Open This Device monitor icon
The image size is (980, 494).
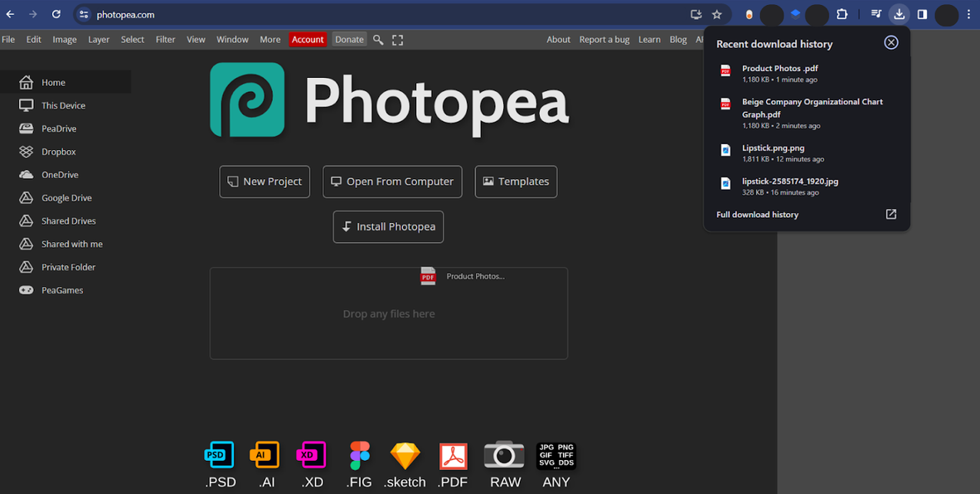point(26,105)
